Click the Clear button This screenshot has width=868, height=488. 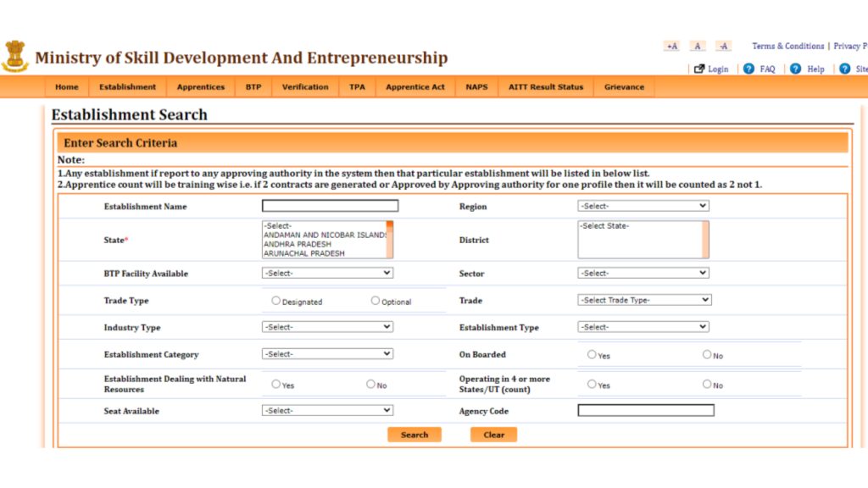coord(494,435)
